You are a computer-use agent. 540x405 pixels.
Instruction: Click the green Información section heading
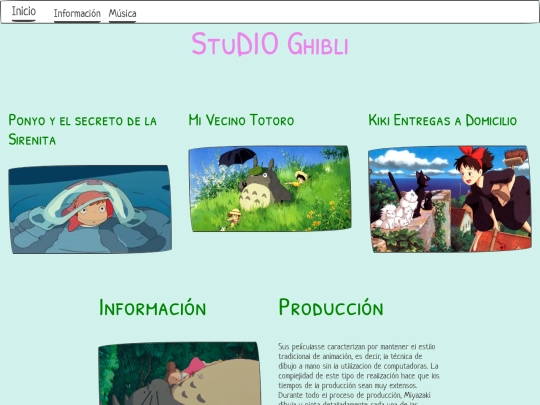[x=153, y=308]
